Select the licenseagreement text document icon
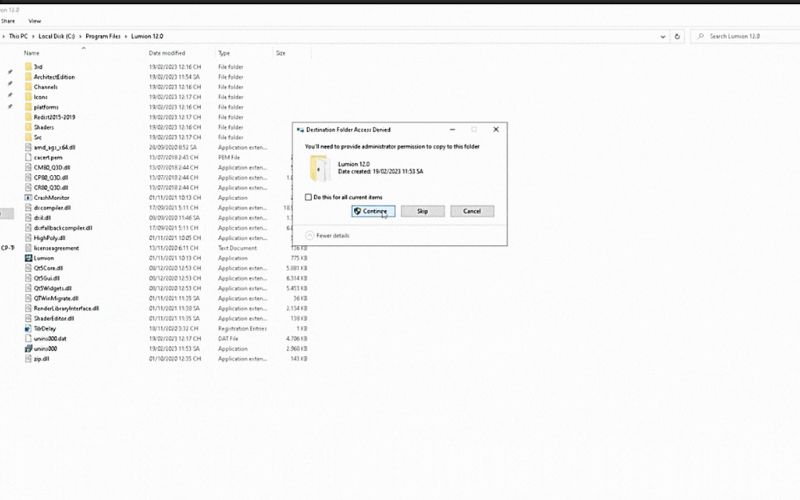This screenshot has width=800, height=500. pos(29,248)
